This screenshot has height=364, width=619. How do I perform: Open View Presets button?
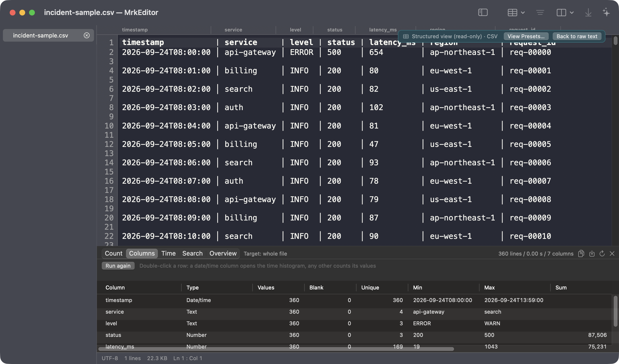click(526, 36)
